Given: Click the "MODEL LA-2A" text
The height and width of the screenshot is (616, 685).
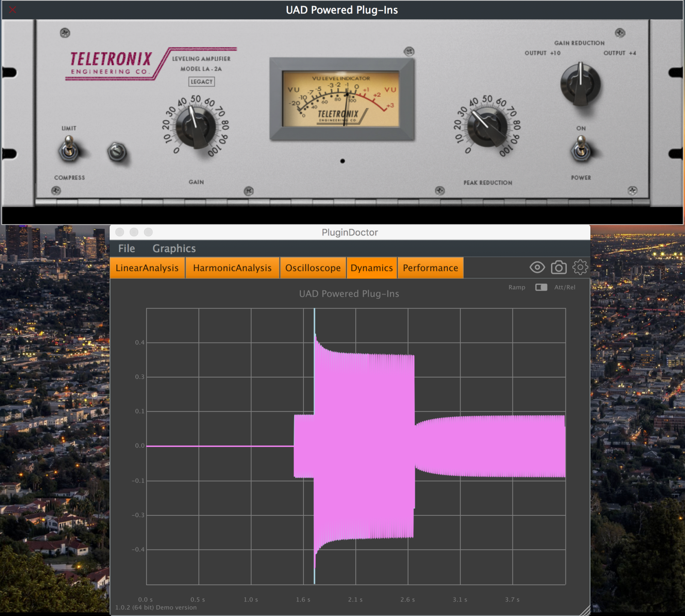Looking at the screenshot, I should (x=201, y=69).
